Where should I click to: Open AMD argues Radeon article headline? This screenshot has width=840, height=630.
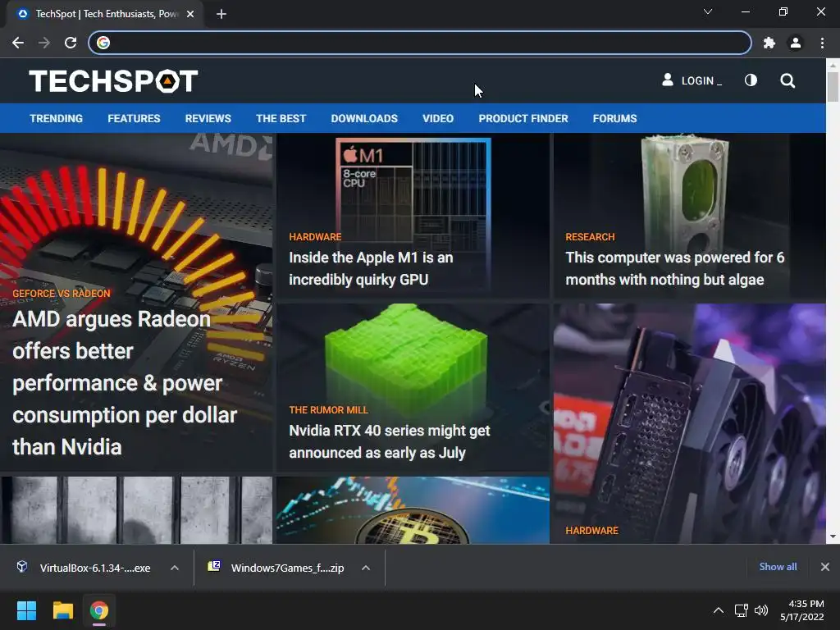(x=125, y=382)
